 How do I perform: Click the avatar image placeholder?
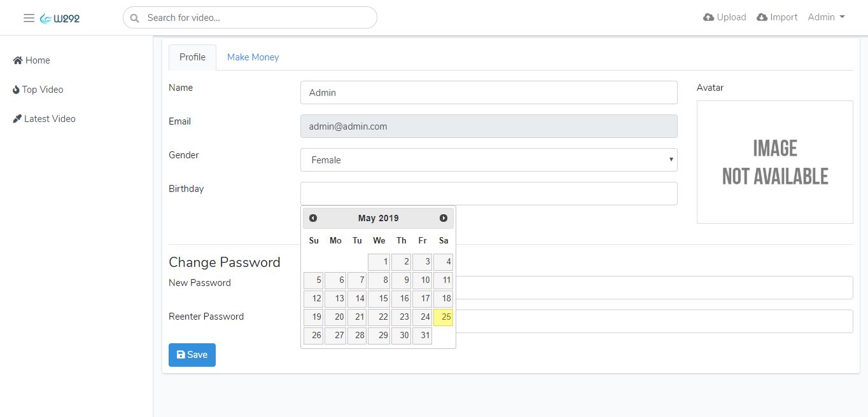[x=774, y=162]
